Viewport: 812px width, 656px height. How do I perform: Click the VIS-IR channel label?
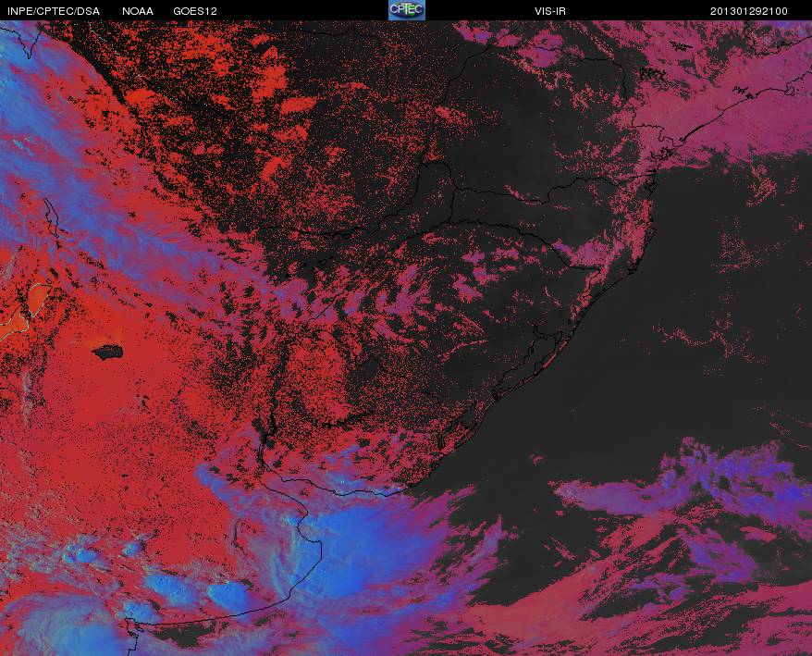(550, 11)
